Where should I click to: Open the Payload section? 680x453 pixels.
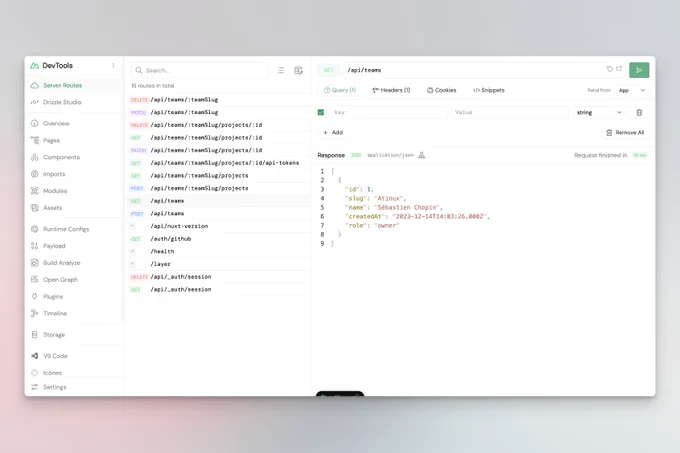[x=74, y=246]
